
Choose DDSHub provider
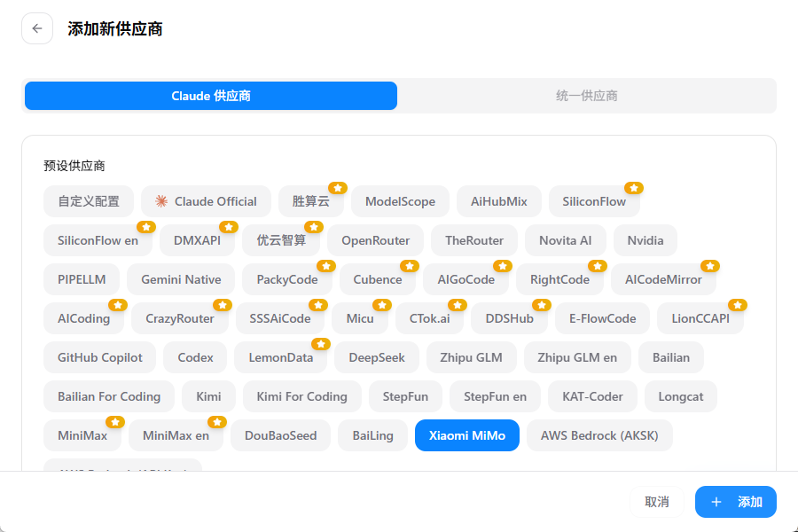pyautogui.click(x=510, y=318)
